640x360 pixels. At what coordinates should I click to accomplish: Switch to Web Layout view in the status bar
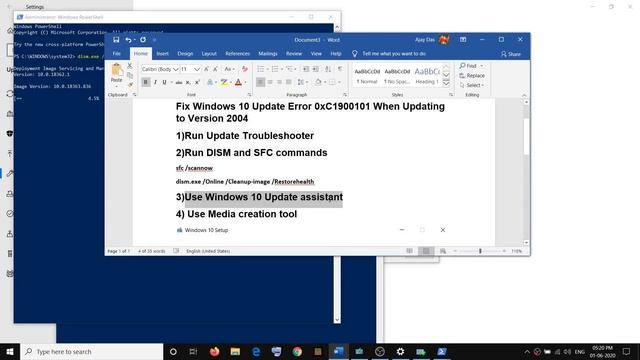tap(443, 251)
